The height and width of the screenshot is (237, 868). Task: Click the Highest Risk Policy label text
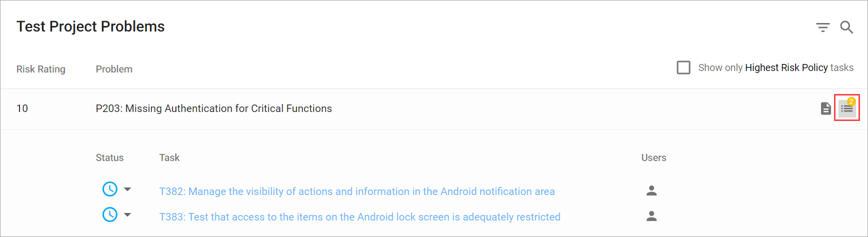click(x=786, y=67)
